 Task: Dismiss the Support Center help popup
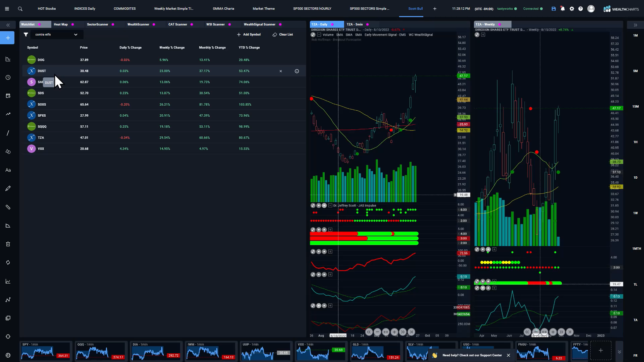pos(508,355)
